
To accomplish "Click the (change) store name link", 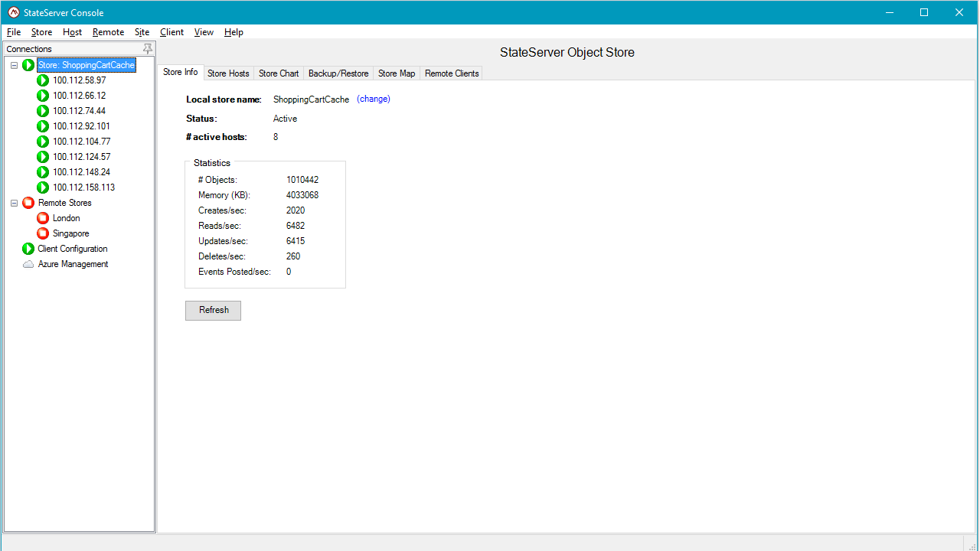I will [374, 99].
